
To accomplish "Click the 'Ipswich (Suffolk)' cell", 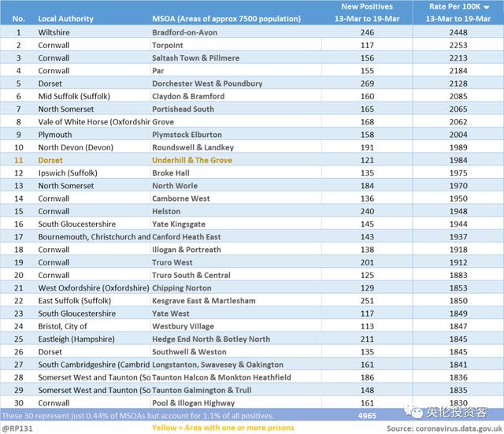I will [68, 173].
